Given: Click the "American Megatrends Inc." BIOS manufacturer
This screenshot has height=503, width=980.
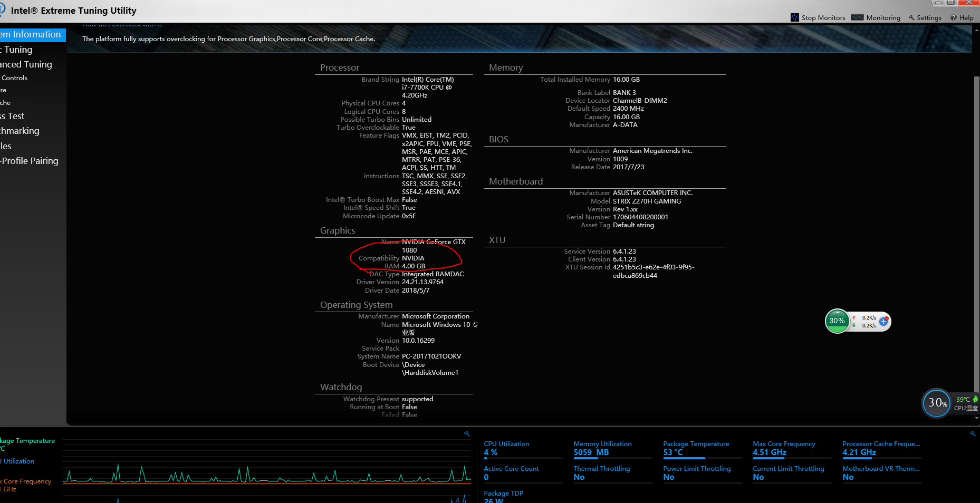Looking at the screenshot, I should (652, 151).
